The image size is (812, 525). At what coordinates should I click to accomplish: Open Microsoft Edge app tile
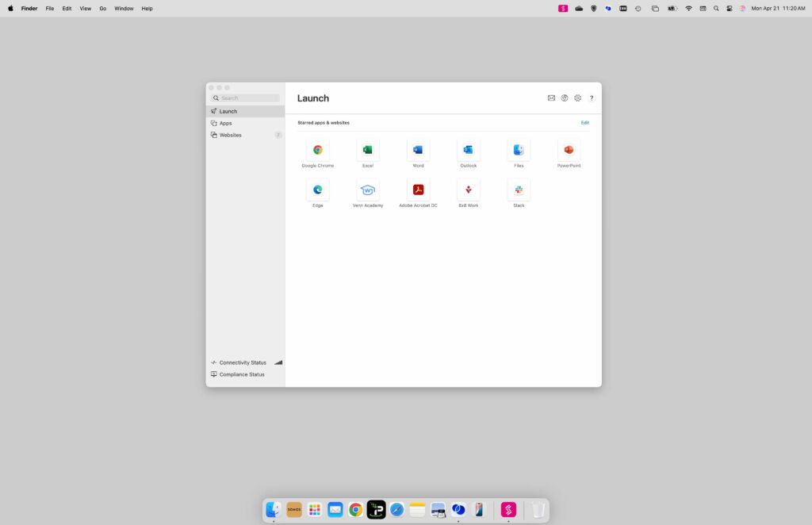pos(317,190)
